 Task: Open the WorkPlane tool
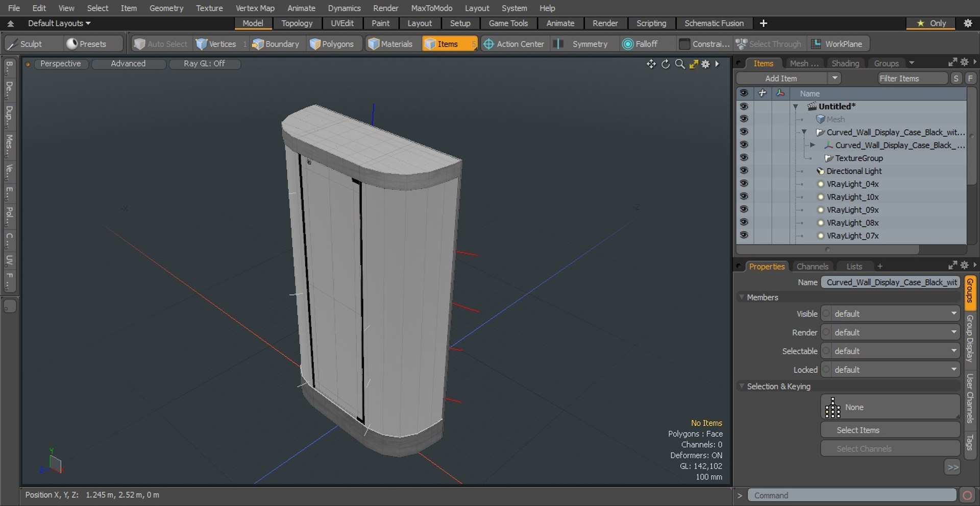point(837,44)
